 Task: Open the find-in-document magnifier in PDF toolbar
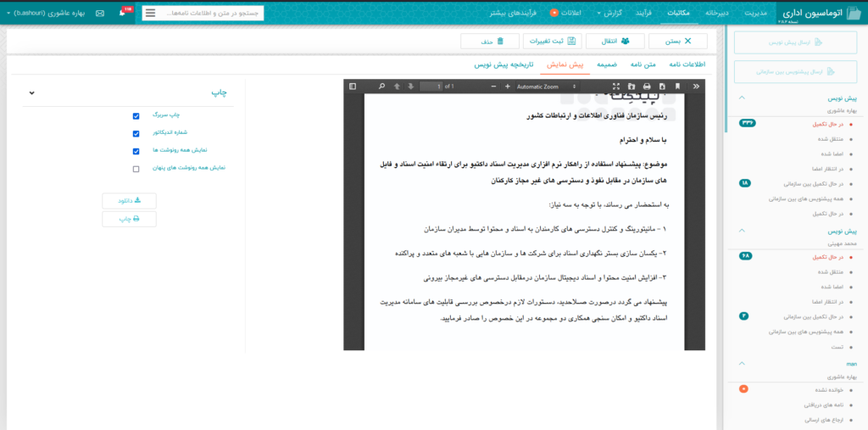click(x=381, y=87)
